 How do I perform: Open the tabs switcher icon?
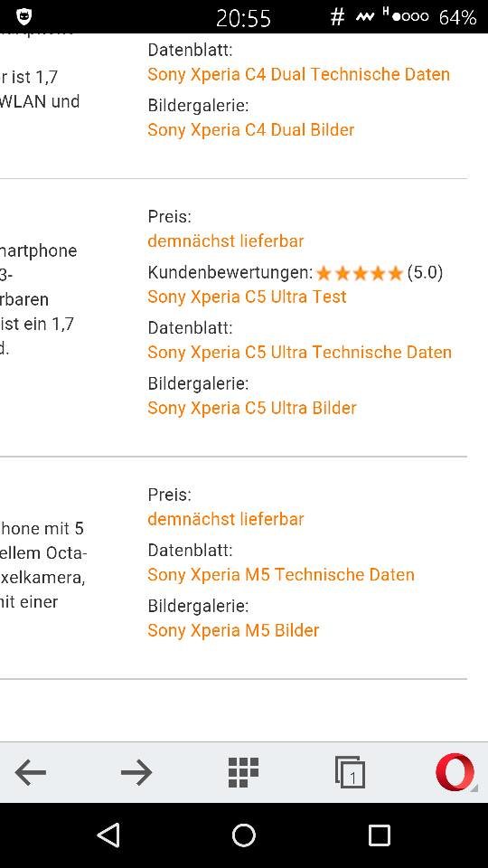coord(350,772)
